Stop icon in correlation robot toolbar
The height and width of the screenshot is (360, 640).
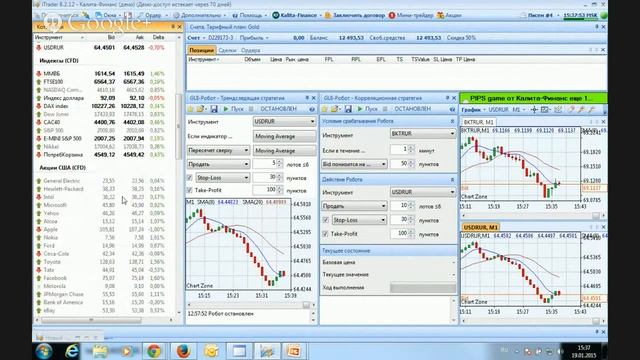click(385, 109)
